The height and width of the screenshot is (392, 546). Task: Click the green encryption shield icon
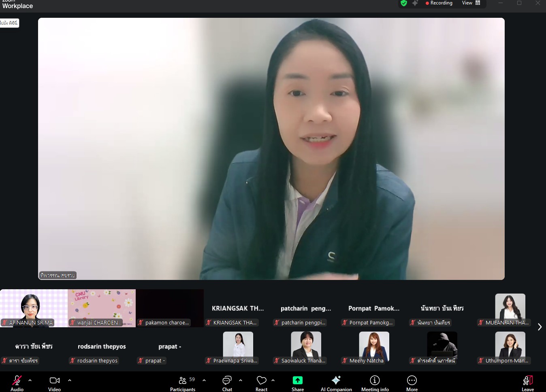(x=404, y=3)
